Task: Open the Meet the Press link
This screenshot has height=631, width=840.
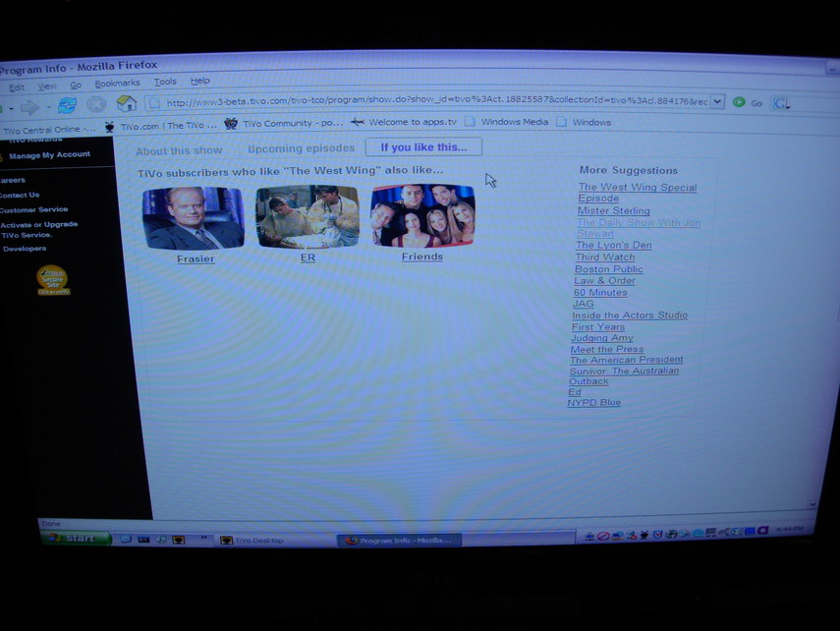Action: [x=606, y=349]
